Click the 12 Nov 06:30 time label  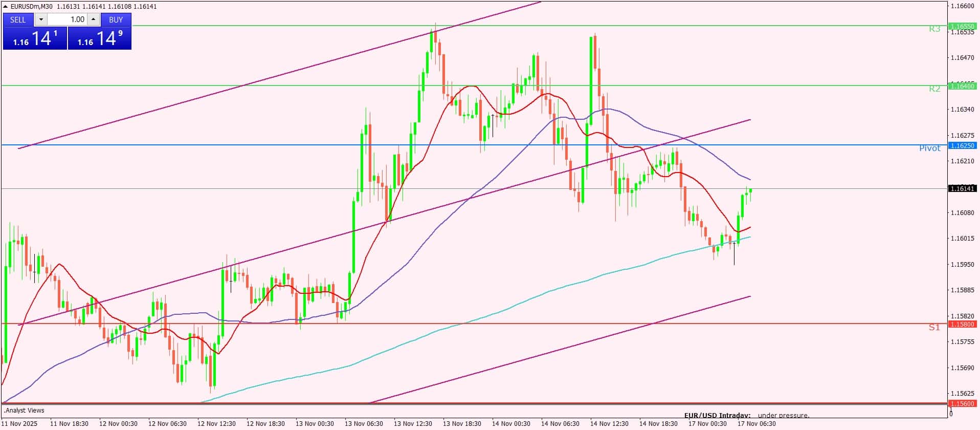(x=167, y=424)
